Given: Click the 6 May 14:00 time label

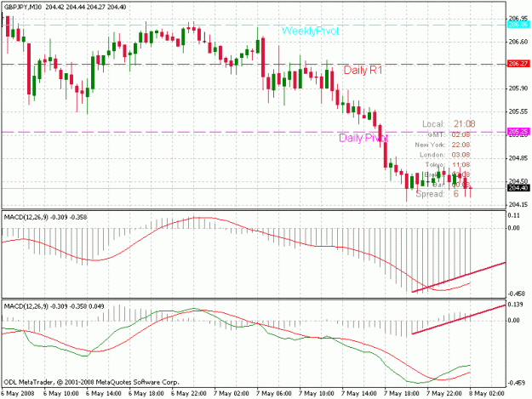Looking at the screenshot, I should pyautogui.click(x=104, y=394).
